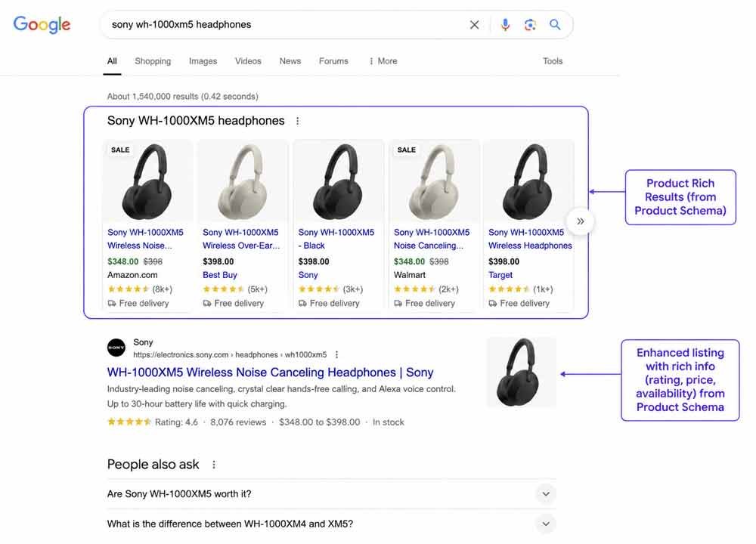Click the SALE badge on Amazon card

(x=120, y=150)
